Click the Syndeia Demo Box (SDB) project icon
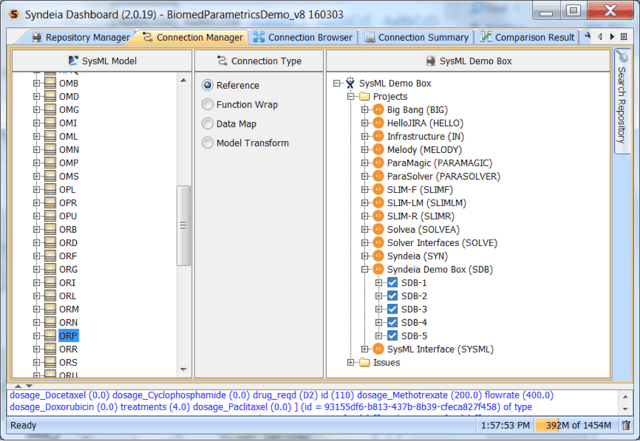 coord(378,269)
